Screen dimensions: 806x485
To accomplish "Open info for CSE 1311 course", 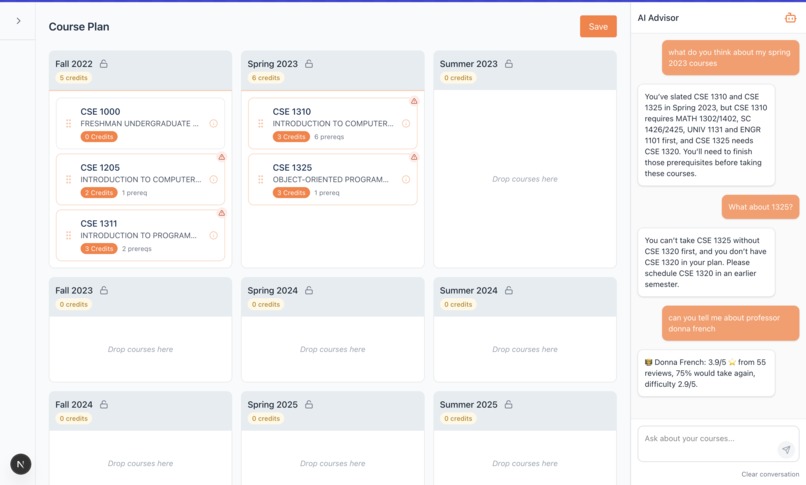I will coord(213,235).
